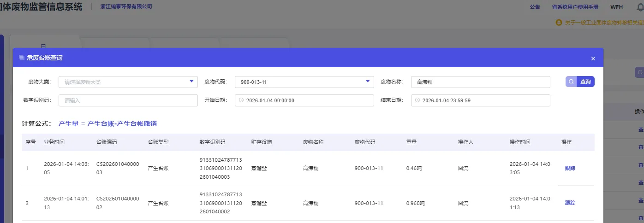The width and height of the screenshot is (644, 223).
Task: Focus the 废物名称 input with 高沸物
Action: 480,82
